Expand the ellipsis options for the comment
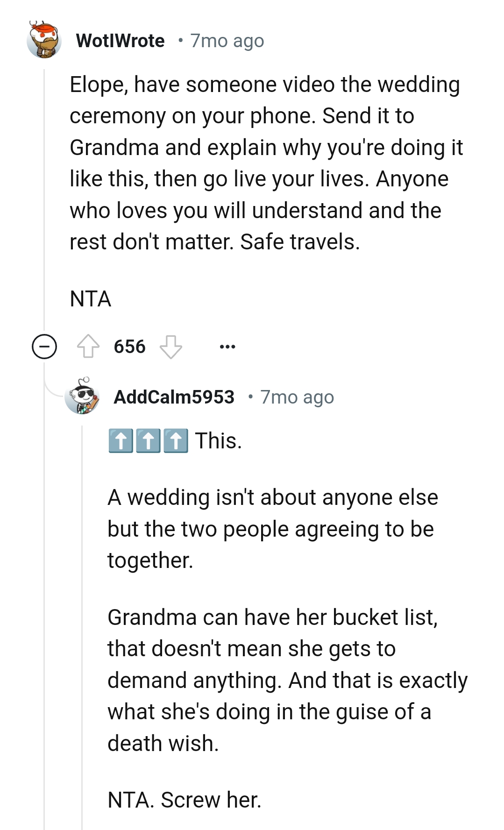Image resolution: width=504 pixels, height=830 pixels. (227, 346)
